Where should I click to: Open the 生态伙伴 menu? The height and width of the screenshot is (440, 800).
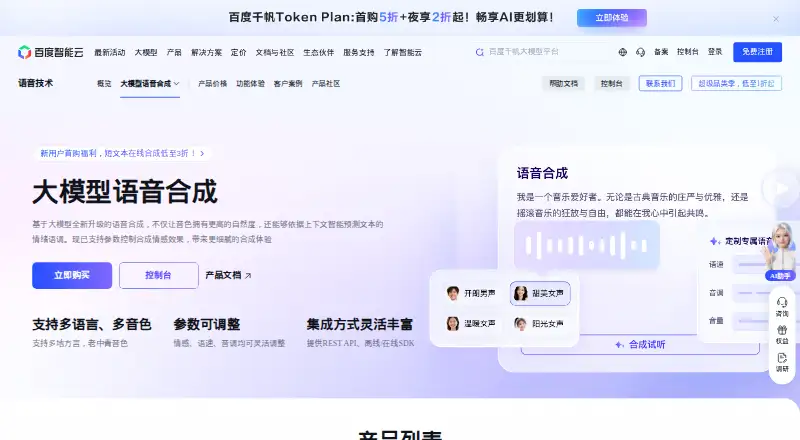click(x=318, y=53)
